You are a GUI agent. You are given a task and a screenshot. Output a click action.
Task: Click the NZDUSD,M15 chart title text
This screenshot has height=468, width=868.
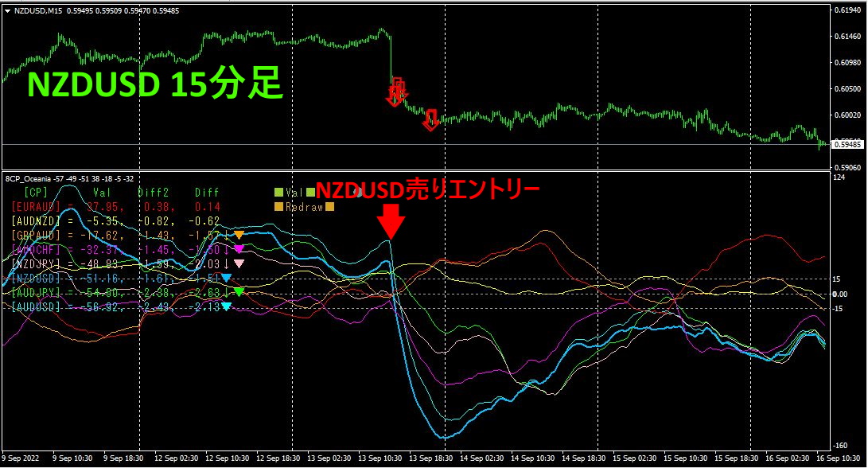tap(38, 10)
